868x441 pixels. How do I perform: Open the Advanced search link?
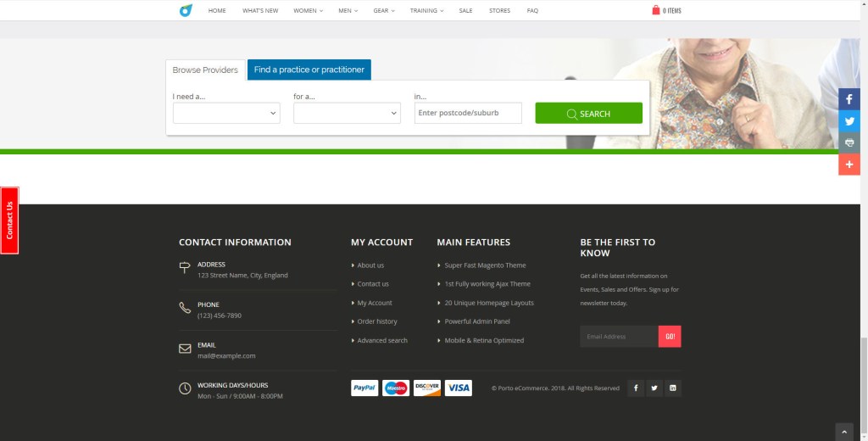pos(382,340)
